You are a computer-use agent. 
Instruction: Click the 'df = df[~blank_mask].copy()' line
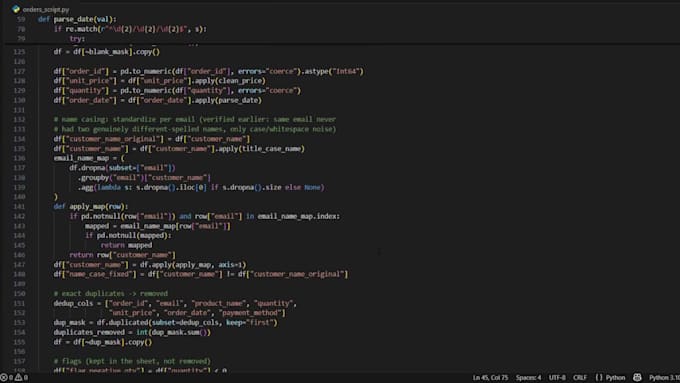(107, 52)
